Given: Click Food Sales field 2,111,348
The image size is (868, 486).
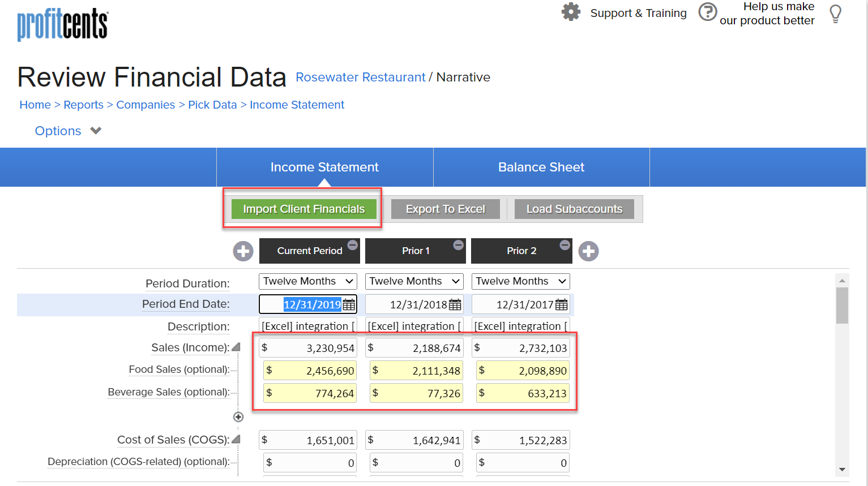Looking at the screenshot, I should pyautogui.click(x=417, y=371).
